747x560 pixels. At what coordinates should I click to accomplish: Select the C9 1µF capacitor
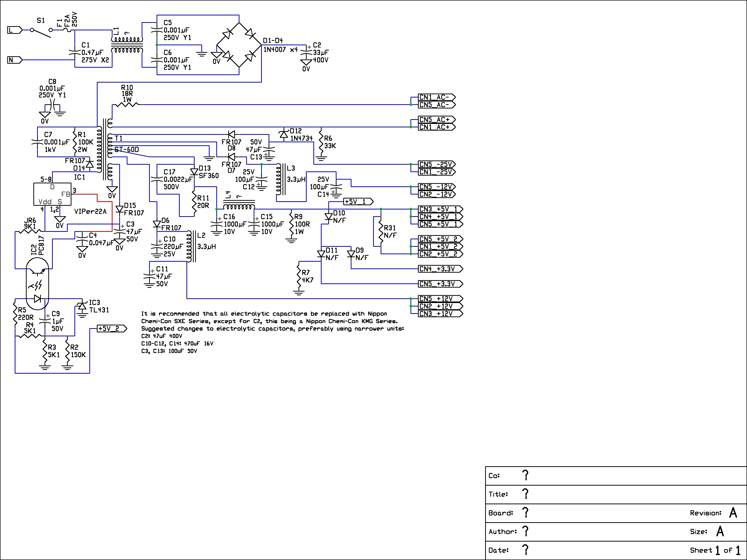click(45, 321)
